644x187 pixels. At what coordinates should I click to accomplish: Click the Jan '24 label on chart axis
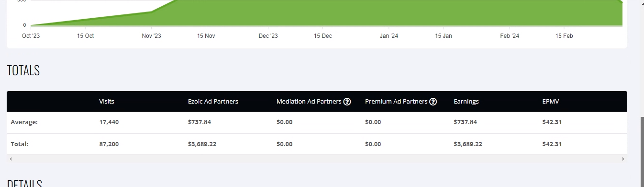click(389, 36)
